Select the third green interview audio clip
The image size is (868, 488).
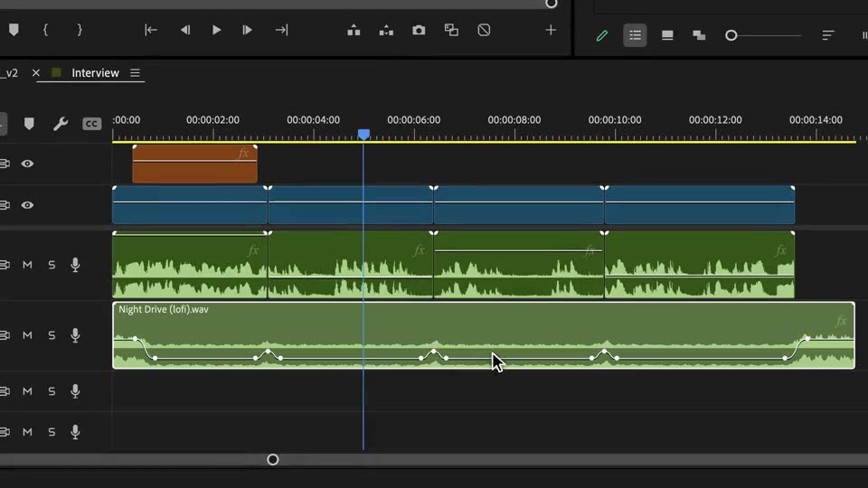click(x=519, y=265)
